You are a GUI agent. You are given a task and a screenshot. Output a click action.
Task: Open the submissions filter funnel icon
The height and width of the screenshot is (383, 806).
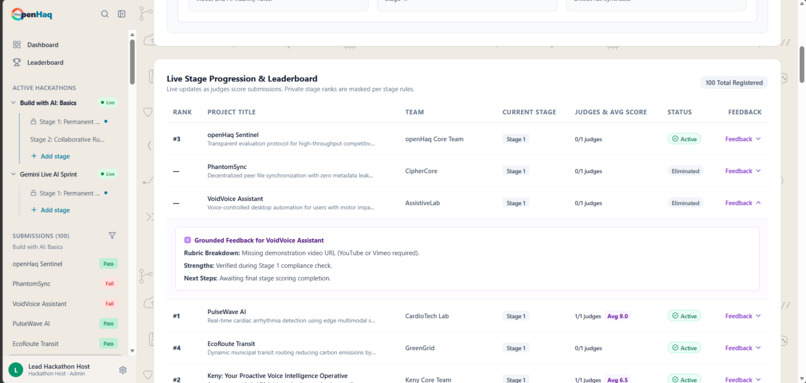coord(112,235)
